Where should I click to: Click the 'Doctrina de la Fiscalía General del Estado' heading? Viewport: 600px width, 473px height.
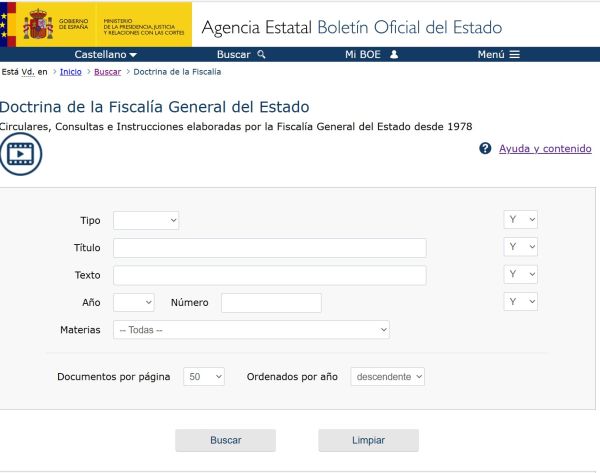click(155, 107)
